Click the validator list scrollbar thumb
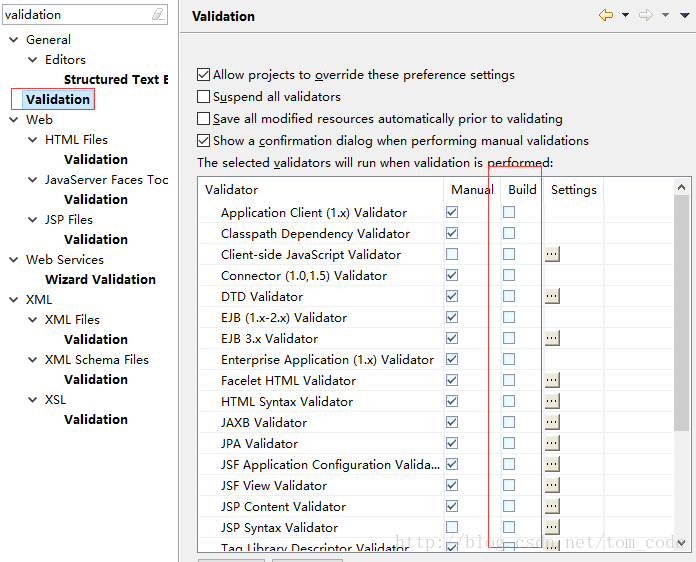The width and height of the screenshot is (696, 562). (681, 313)
